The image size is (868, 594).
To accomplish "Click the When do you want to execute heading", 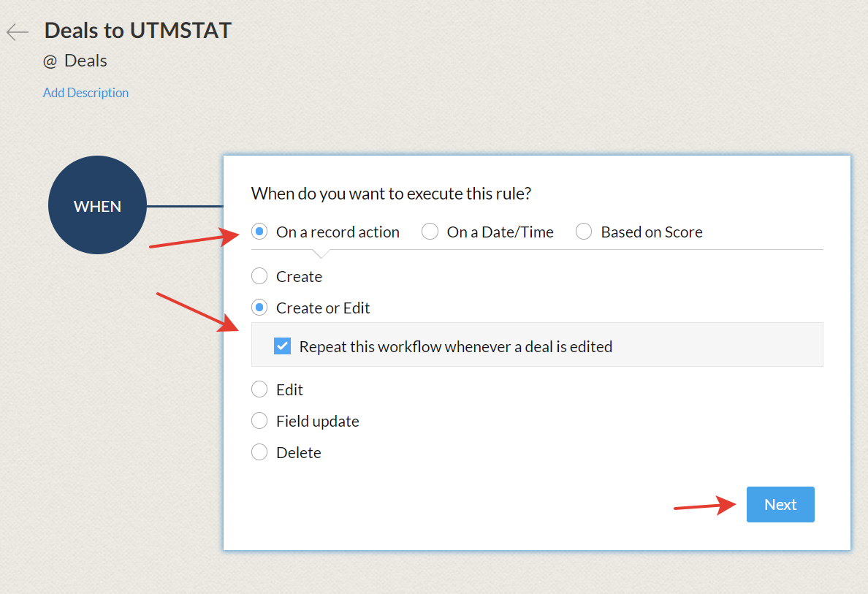I will pyautogui.click(x=391, y=194).
